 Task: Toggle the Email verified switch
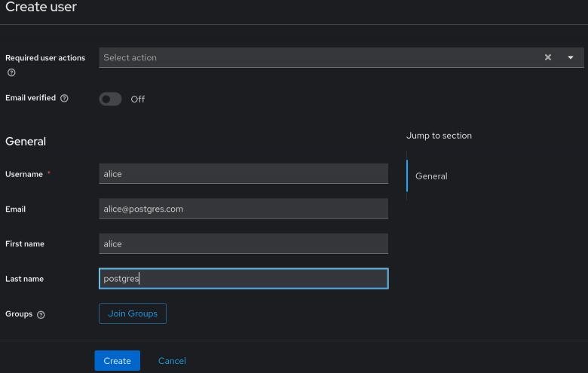click(110, 99)
